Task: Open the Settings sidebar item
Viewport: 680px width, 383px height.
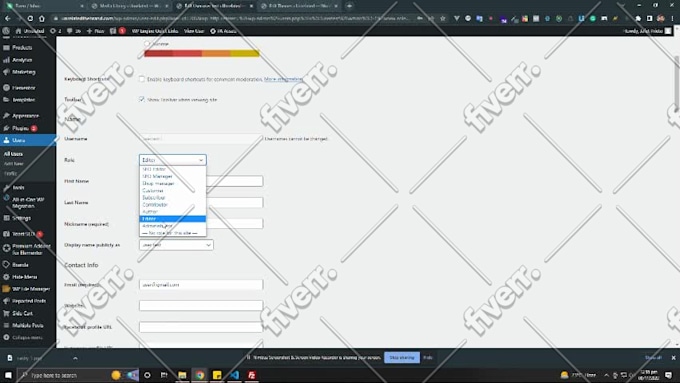Action: click(21, 218)
